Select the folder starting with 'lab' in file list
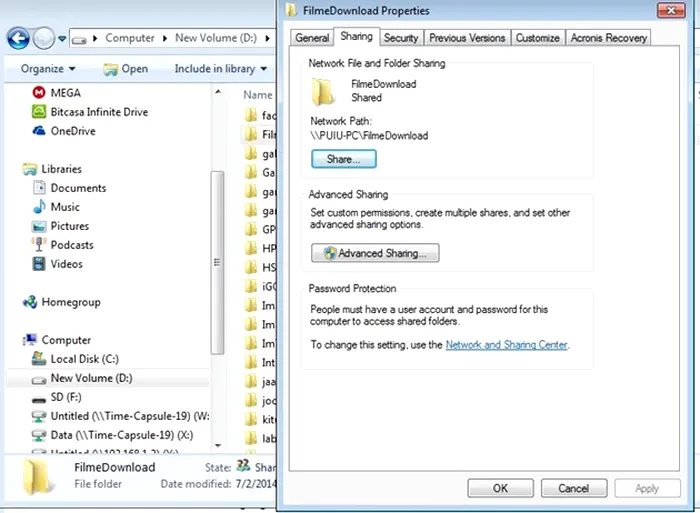Image resolution: width=700 pixels, height=513 pixels. 260,438
